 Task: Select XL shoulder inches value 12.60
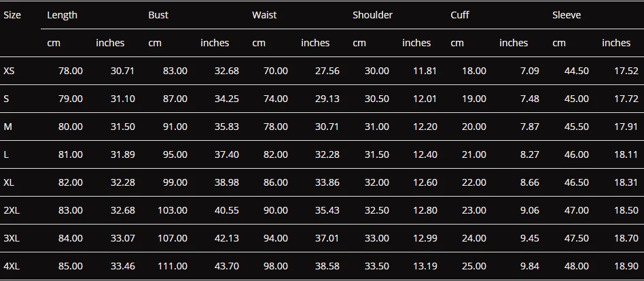[425, 182]
